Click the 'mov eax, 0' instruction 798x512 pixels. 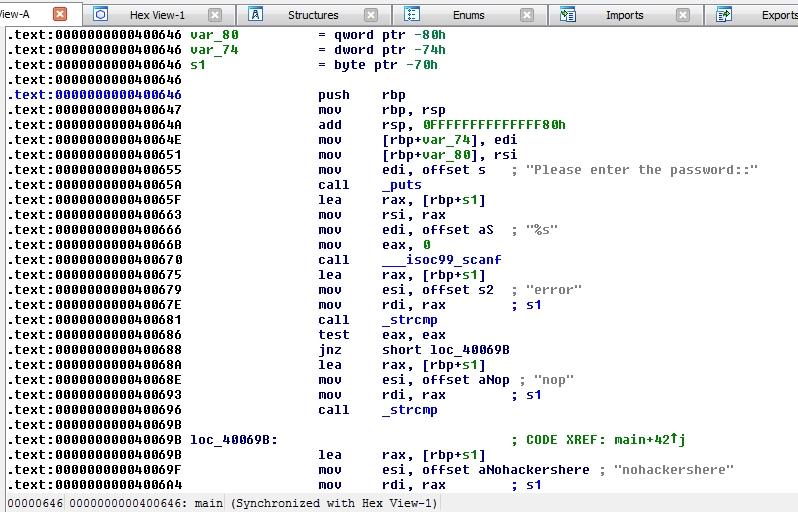374,245
